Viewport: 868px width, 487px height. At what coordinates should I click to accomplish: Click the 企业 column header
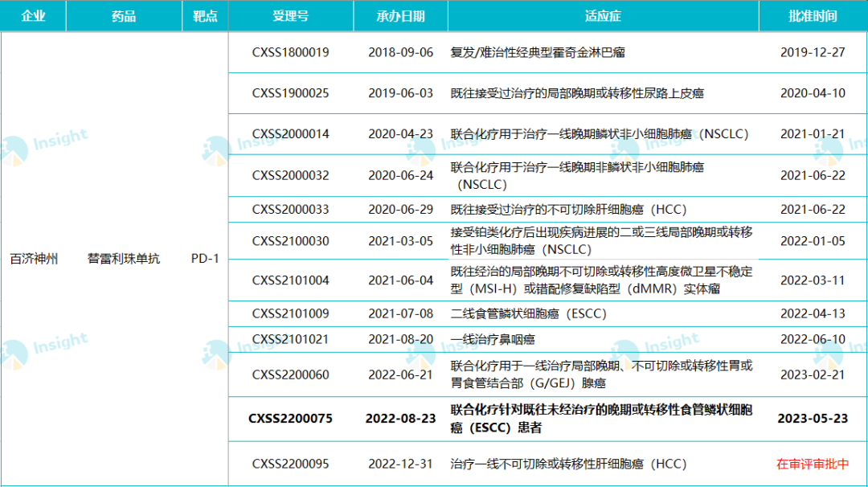(33, 16)
